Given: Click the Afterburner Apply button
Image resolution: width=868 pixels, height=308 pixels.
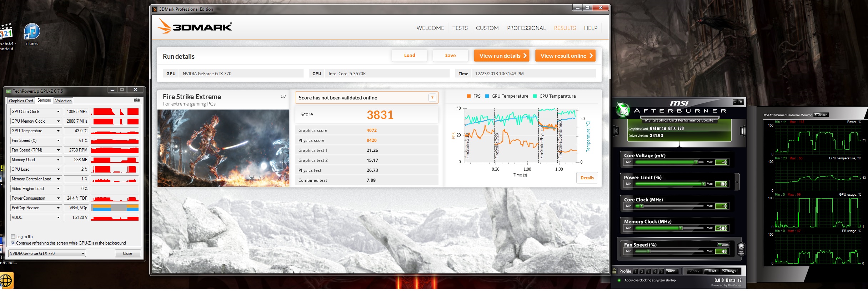Looking at the screenshot, I should (694, 271).
